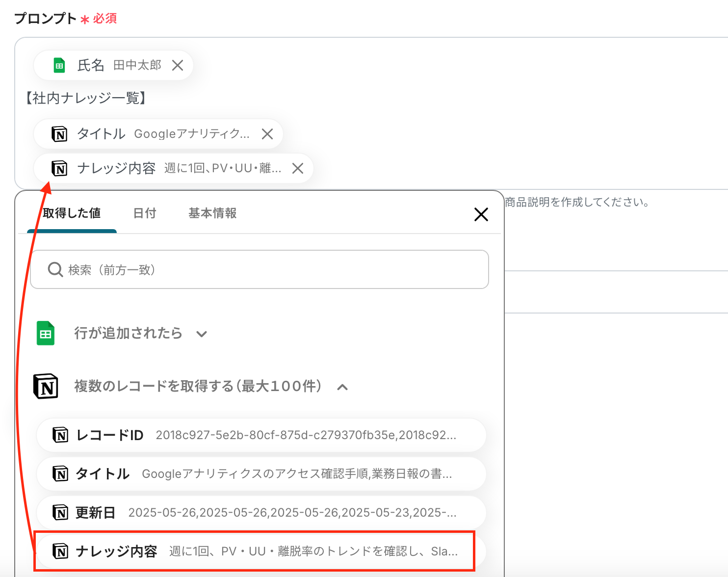Click Notion icon in タイトル prompt chip

(59, 134)
